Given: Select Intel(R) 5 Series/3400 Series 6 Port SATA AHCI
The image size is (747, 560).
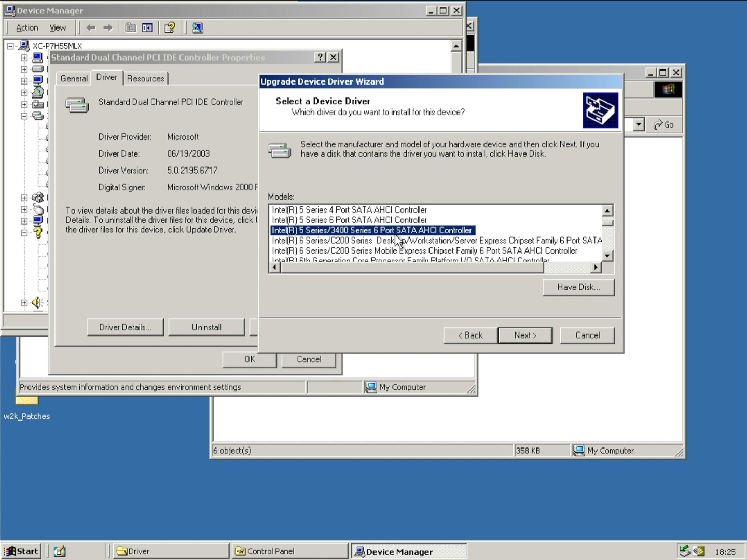Looking at the screenshot, I should (x=372, y=230).
